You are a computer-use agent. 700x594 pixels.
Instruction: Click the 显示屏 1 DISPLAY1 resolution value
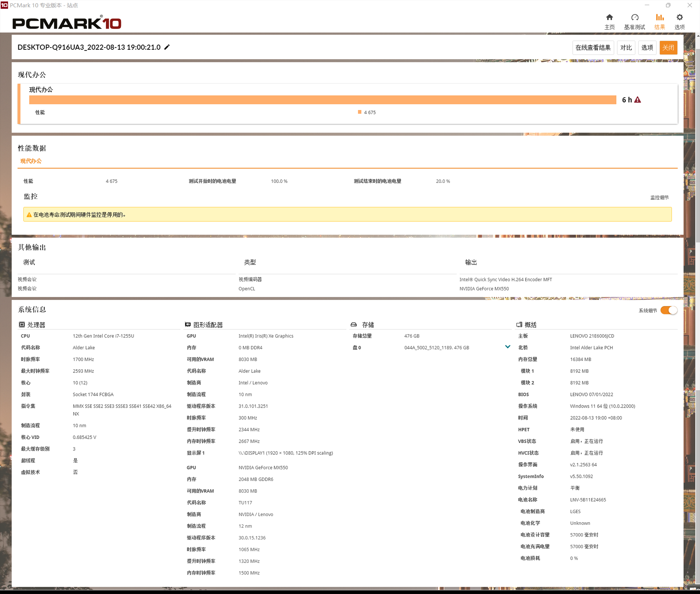pos(286,453)
